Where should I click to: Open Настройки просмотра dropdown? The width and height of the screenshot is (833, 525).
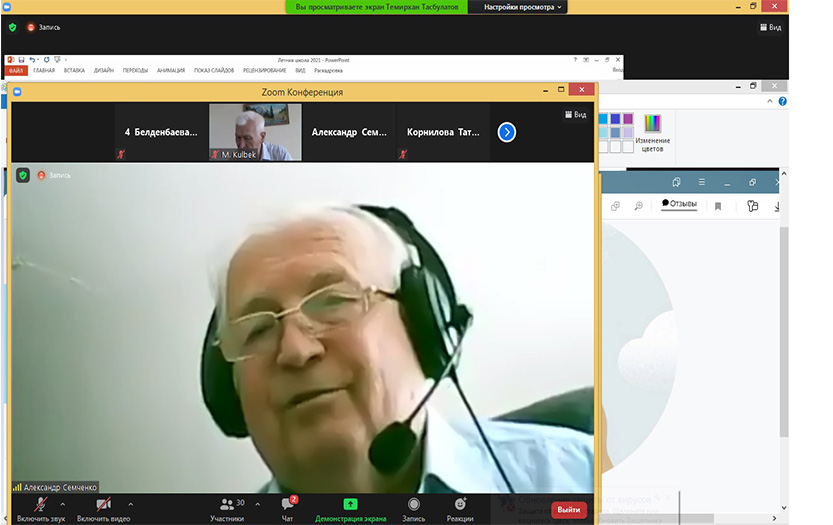pyautogui.click(x=524, y=7)
